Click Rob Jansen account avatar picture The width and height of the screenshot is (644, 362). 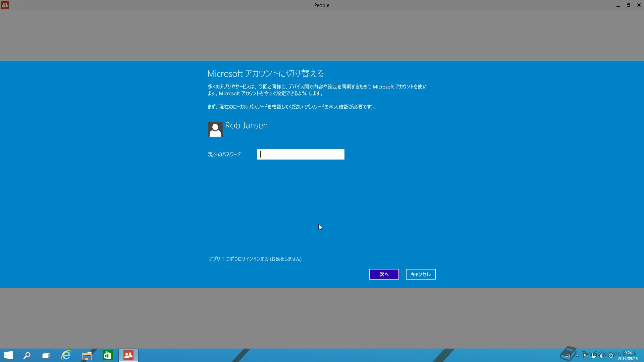tap(215, 129)
